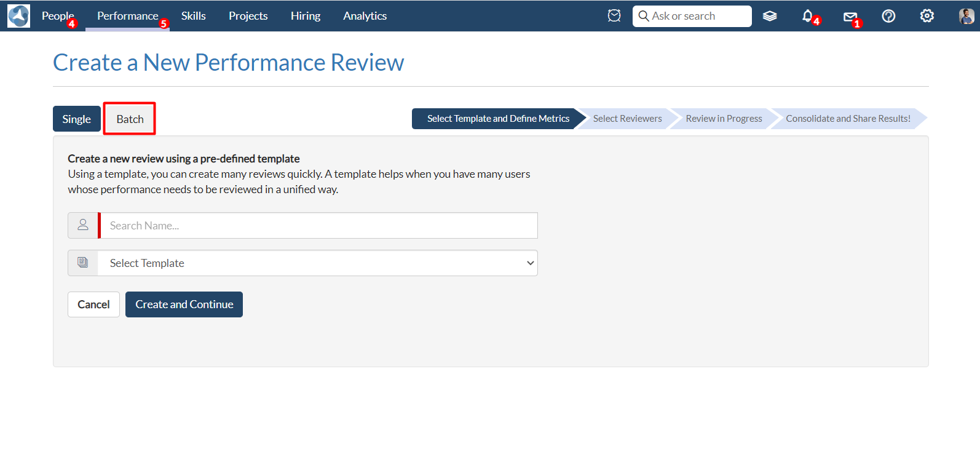
Task: Click the Create a New Performance Review heading
Action: [229, 63]
